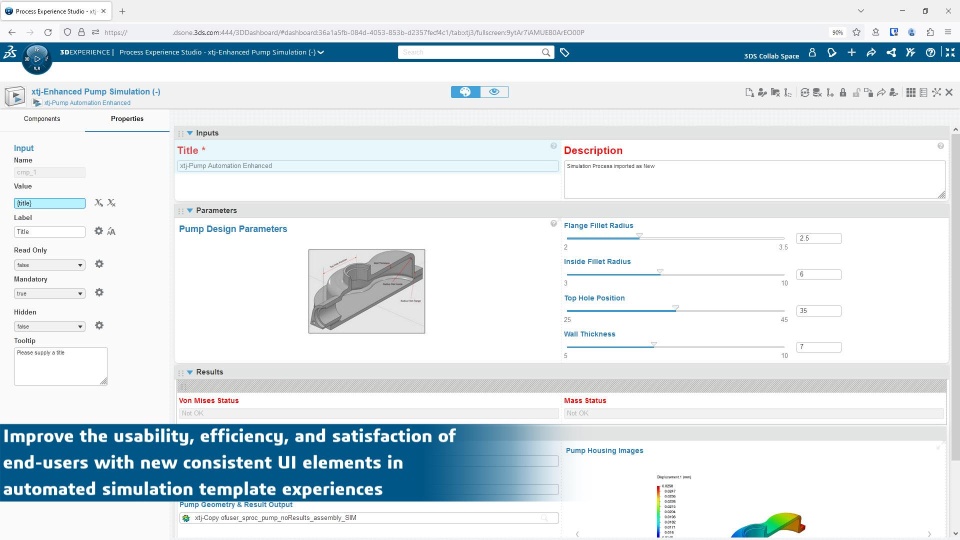The image size is (960, 540).
Task: Click the Title input with xtj-Pump Automation Enhanced
Action: click(x=368, y=166)
